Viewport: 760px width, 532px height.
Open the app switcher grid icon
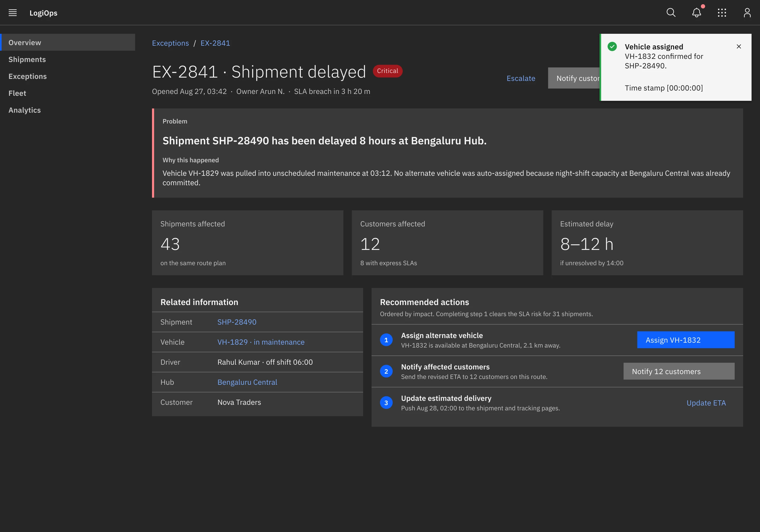pyautogui.click(x=722, y=13)
